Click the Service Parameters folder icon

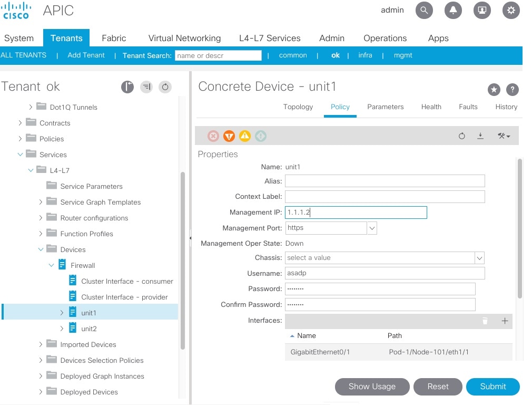click(52, 185)
